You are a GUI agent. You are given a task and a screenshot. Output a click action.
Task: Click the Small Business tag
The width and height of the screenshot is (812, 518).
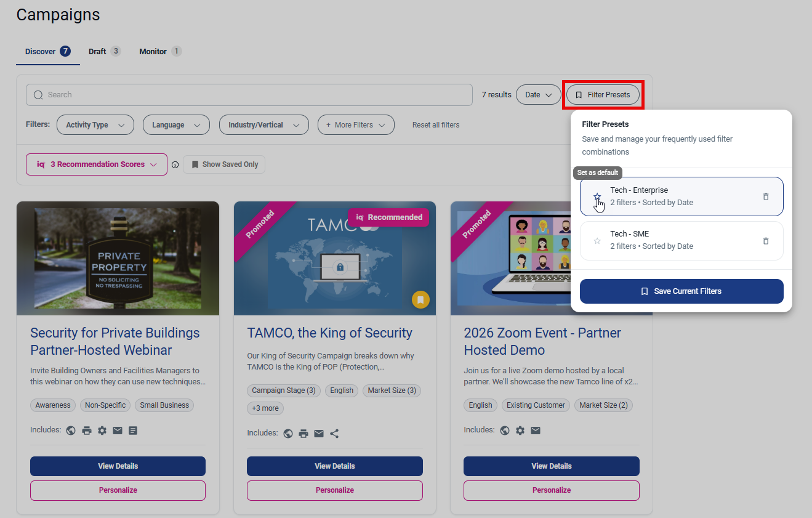164,405
